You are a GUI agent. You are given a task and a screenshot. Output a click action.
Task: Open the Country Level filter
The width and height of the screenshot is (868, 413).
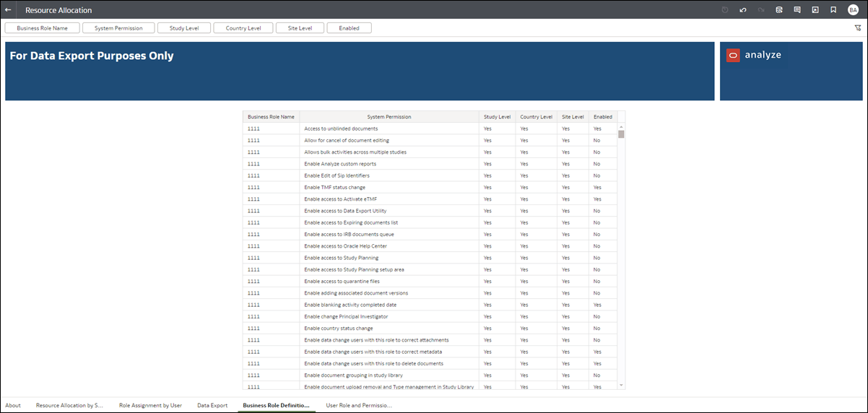coord(243,28)
